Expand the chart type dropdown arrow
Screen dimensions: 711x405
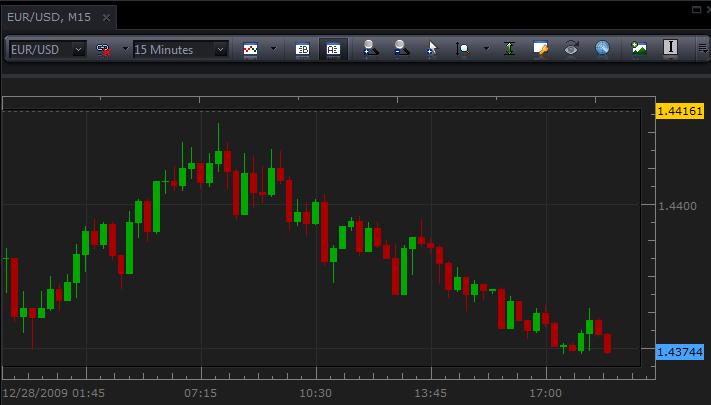pos(273,49)
